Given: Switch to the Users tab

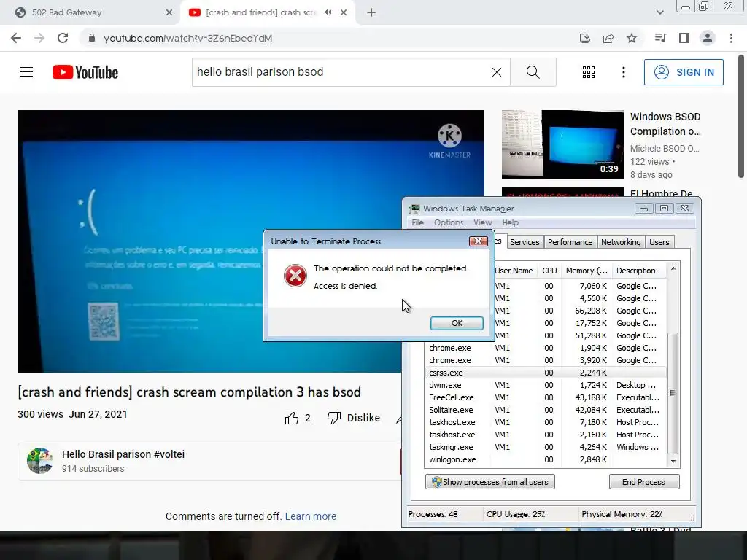Looking at the screenshot, I should click(x=659, y=242).
